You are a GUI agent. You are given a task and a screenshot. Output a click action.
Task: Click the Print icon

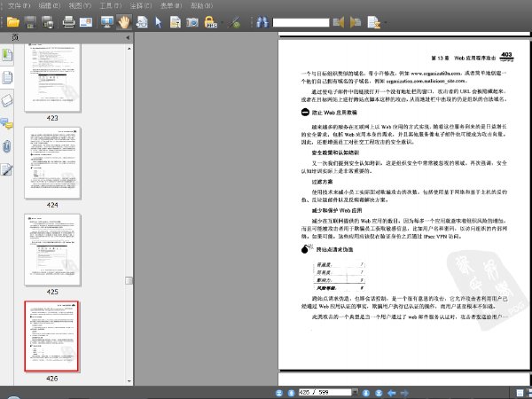pos(68,22)
